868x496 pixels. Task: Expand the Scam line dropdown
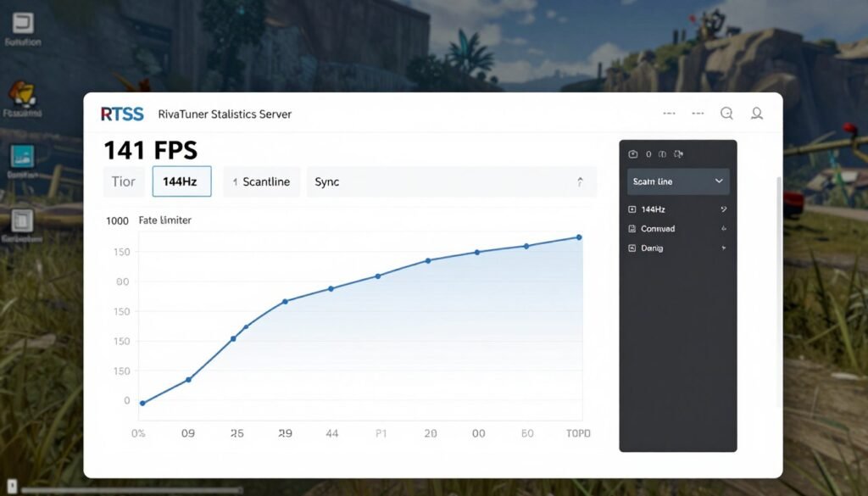719,181
